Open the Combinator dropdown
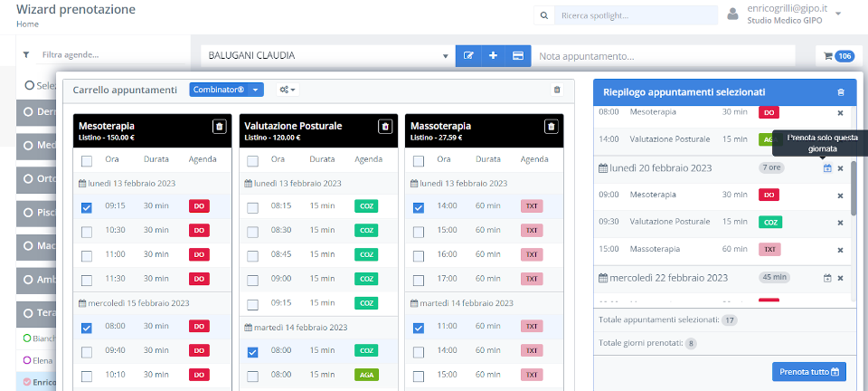Screen dimensions: 868x391 (226, 90)
